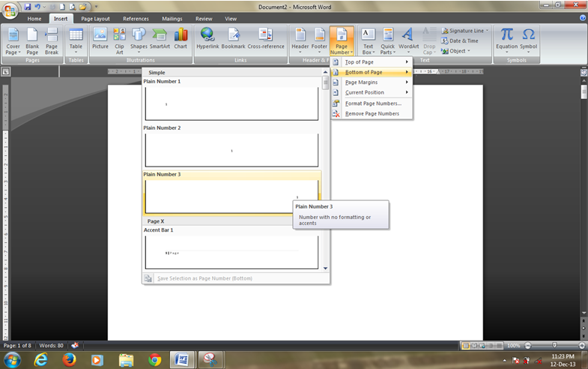Open the Page Number dropdown
Viewport: 588px width, 369px height.
click(x=342, y=41)
